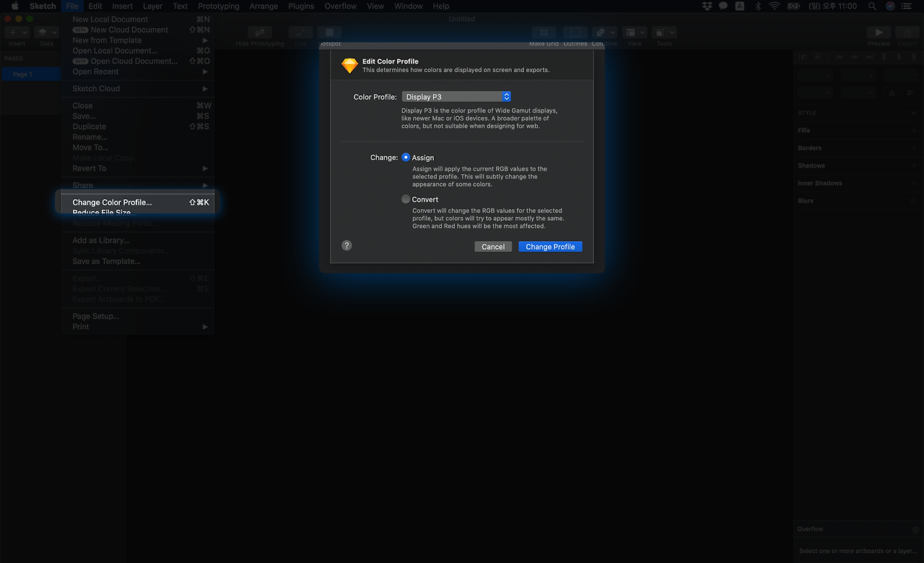Viewport: 924px width, 563px height.
Task: Click the Hotspot toolbar icon
Action: coord(329,32)
